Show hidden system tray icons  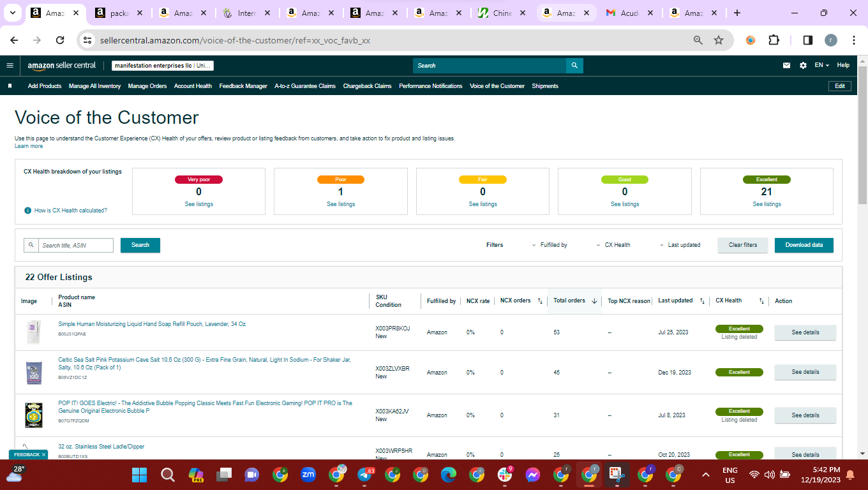(x=706, y=475)
